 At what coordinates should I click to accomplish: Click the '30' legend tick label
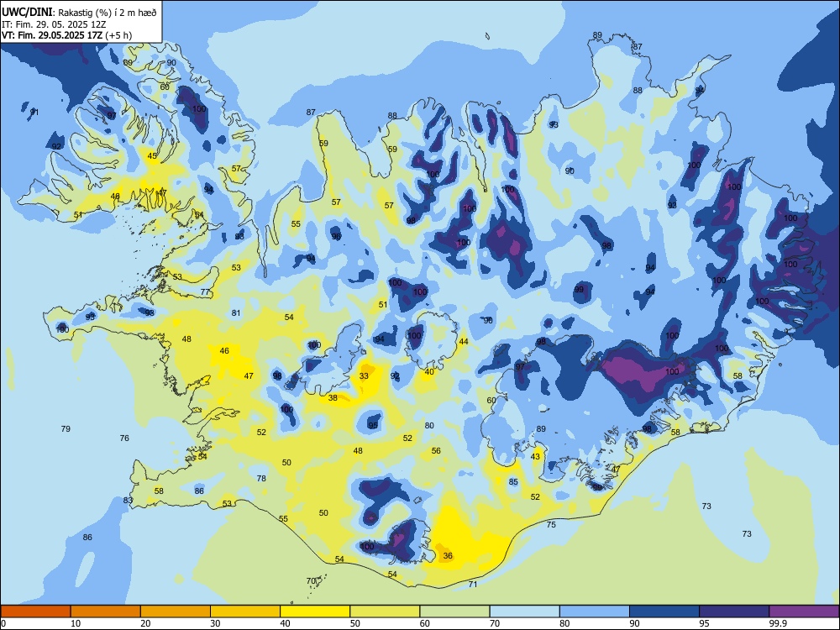(x=215, y=623)
